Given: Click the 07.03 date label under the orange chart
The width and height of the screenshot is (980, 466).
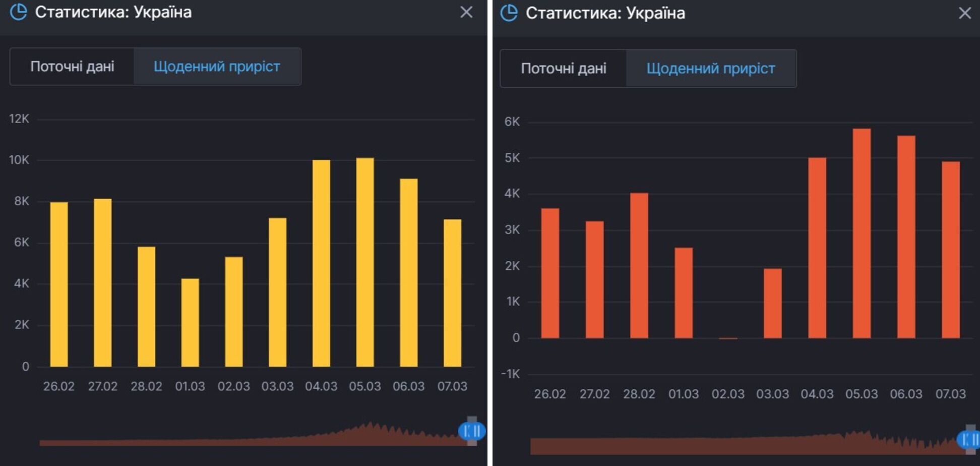Looking at the screenshot, I should (951, 394).
